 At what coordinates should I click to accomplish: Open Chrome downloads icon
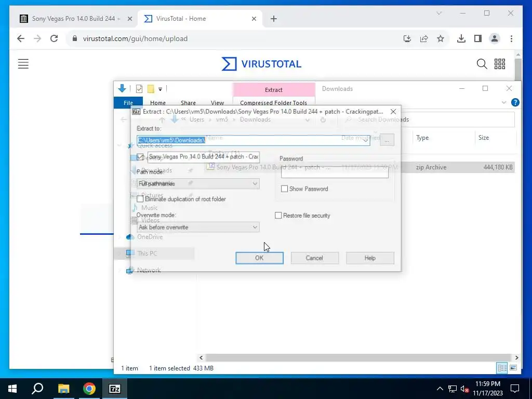pyautogui.click(x=461, y=38)
